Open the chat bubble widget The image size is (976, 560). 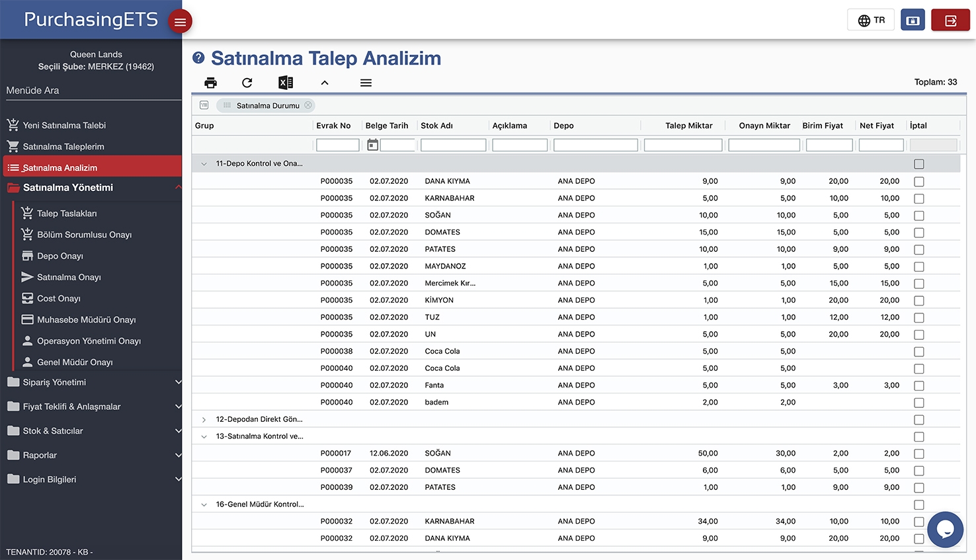coord(945,529)
